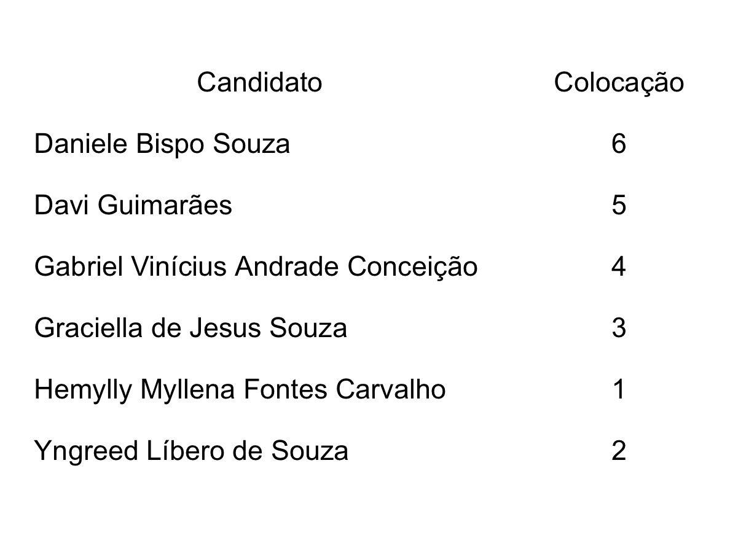Click placement number 5 for Davi
Image resolution: width=738 pixels, height=560 pixels.
[x=619, y=206]
